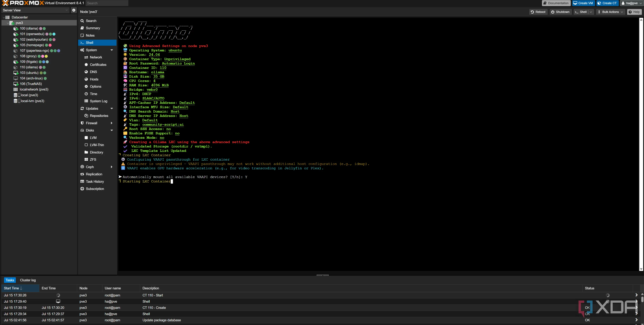The width and height of the screenshot is (644, 325).
Task: Click the Server View settings gear icon
Action: click(74, 10)
